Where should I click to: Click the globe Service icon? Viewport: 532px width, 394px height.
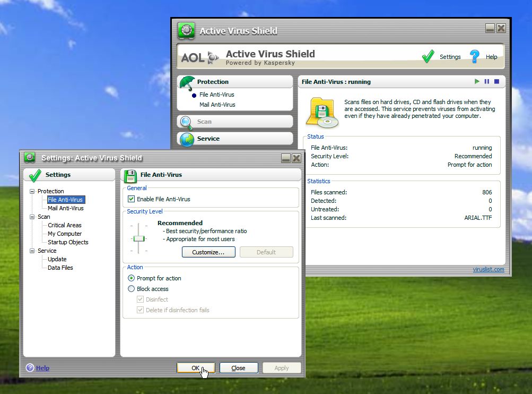187,140
